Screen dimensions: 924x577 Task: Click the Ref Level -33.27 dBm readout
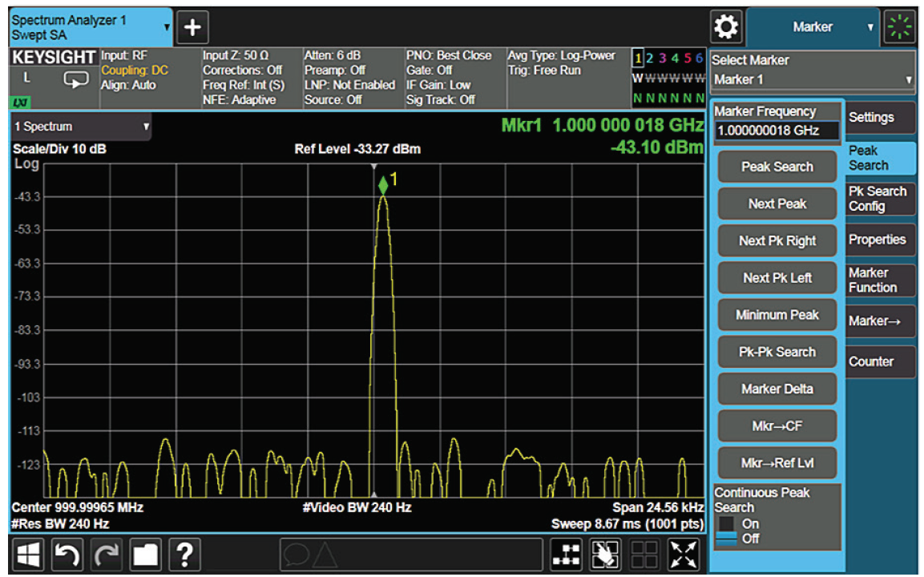point(357,149)
